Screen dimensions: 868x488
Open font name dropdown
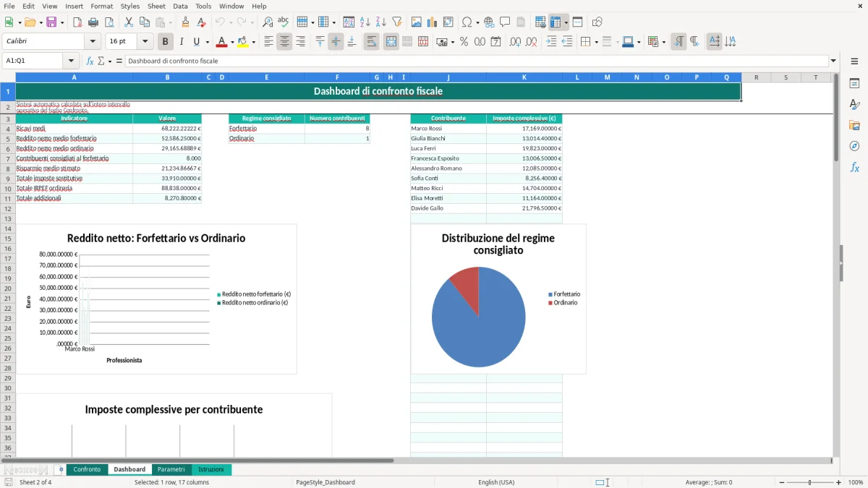click(x=92, y=42)
